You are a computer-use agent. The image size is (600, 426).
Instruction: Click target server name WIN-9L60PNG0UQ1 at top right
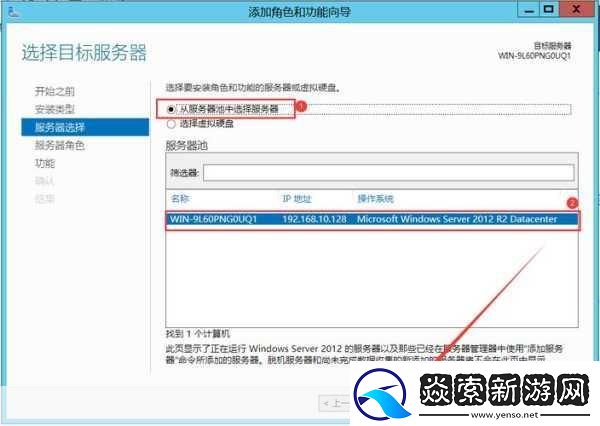534,56
